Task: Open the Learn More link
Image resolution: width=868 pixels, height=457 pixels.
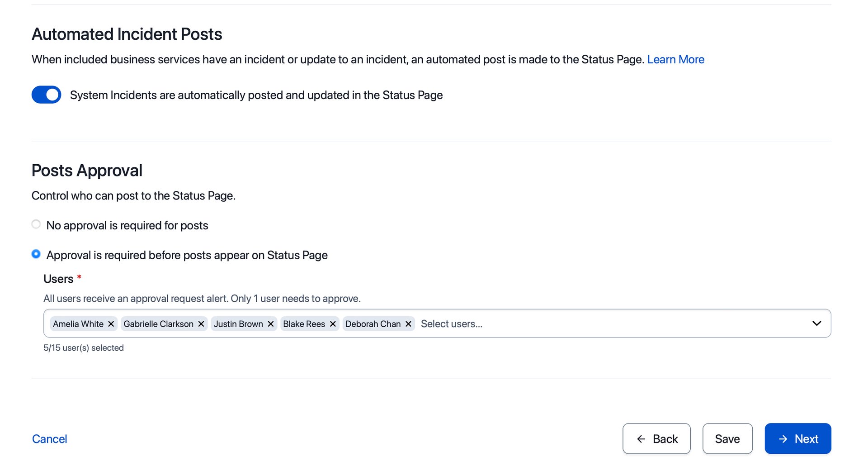Action: click(675, 59)
